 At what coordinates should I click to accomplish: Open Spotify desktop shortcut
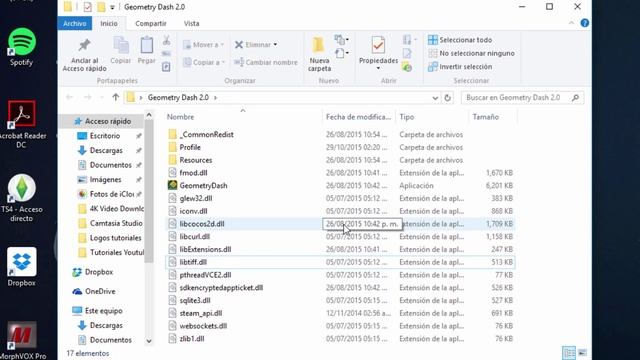(22, 48)
